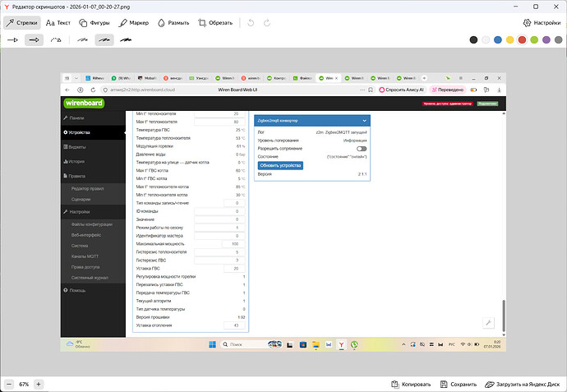The height and width of the screenshot is (392, 567).
Task: Click the 67% zoom level value
Action: coord(24,384)
